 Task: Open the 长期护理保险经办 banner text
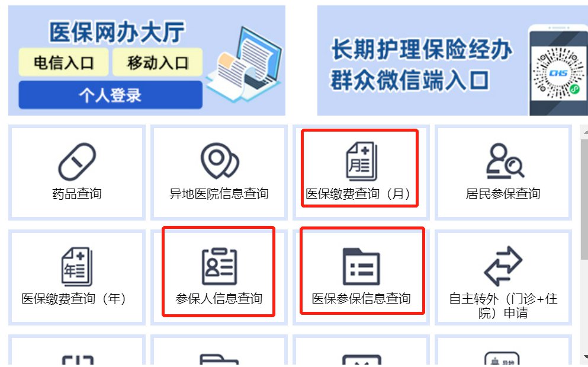point(421,49)
